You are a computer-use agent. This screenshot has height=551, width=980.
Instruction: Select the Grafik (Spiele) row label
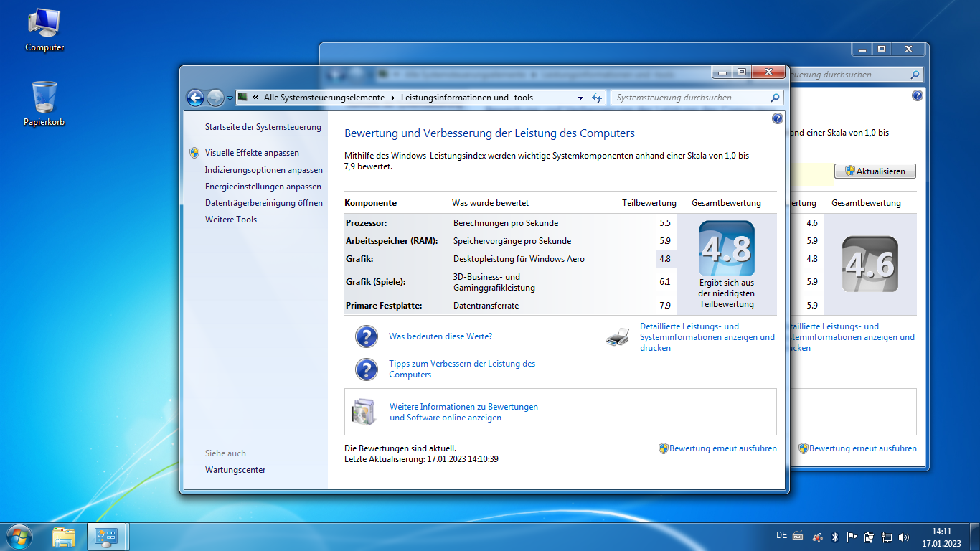pos(376,282)
